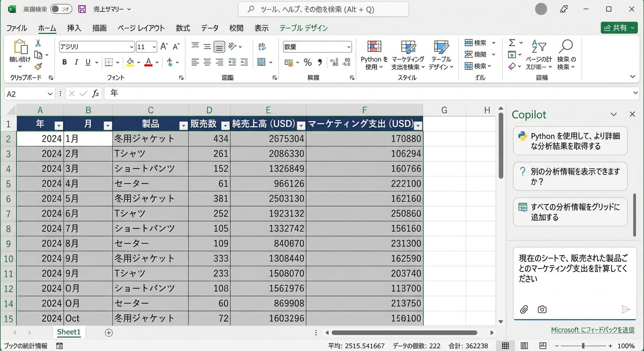Click the decrease decimal icon

[x=347, y=62]
